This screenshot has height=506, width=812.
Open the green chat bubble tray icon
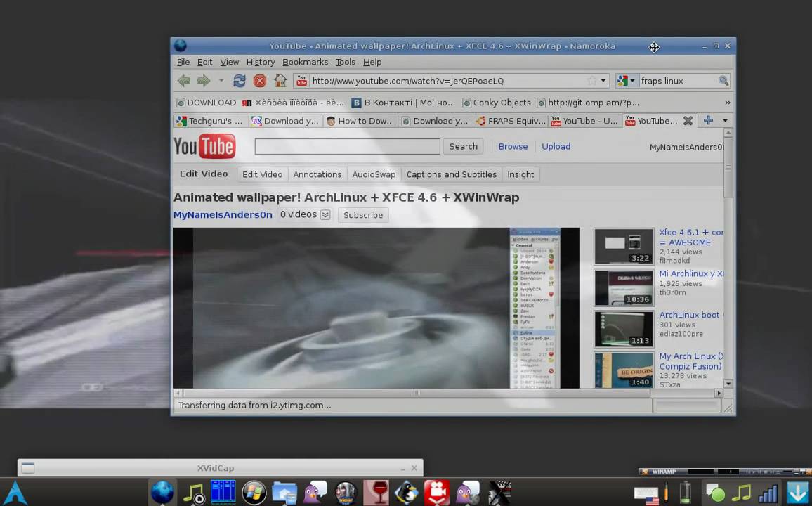point(715,493)
